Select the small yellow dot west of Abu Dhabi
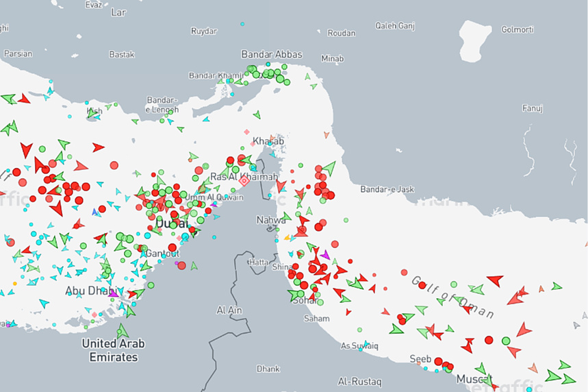Viewport: 588px width, 392px height. 15,284
